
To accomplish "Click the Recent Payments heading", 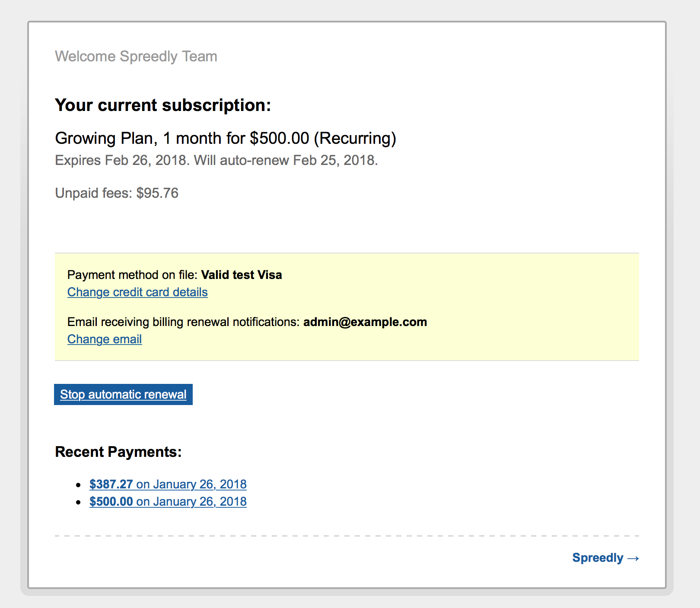I will pyautogui.click(x=118, y=452).
